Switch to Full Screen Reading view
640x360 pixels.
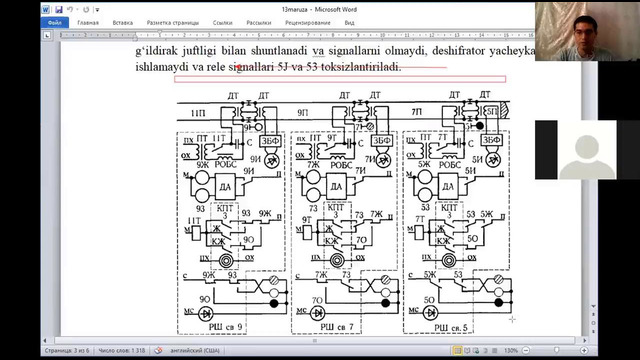(x=467, y=351)
